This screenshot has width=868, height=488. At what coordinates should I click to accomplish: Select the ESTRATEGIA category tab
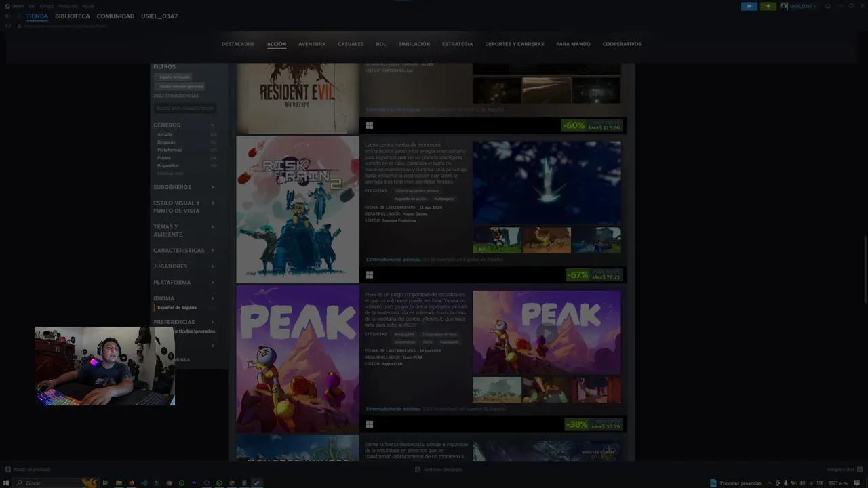click(x=458, y=44)
